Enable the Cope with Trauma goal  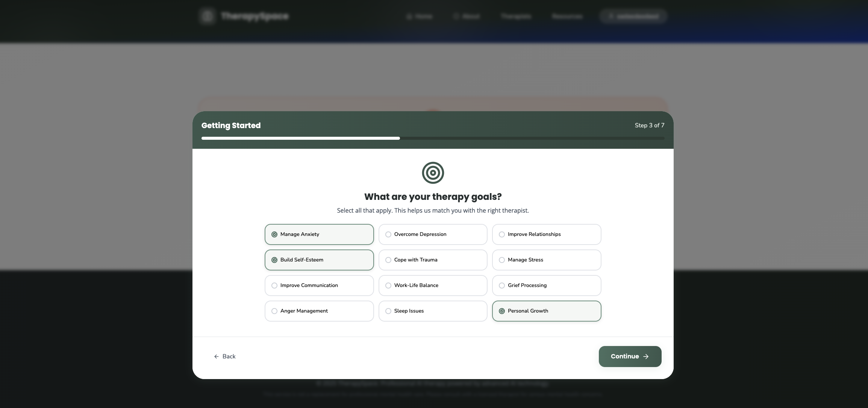(x=433, y=260)
